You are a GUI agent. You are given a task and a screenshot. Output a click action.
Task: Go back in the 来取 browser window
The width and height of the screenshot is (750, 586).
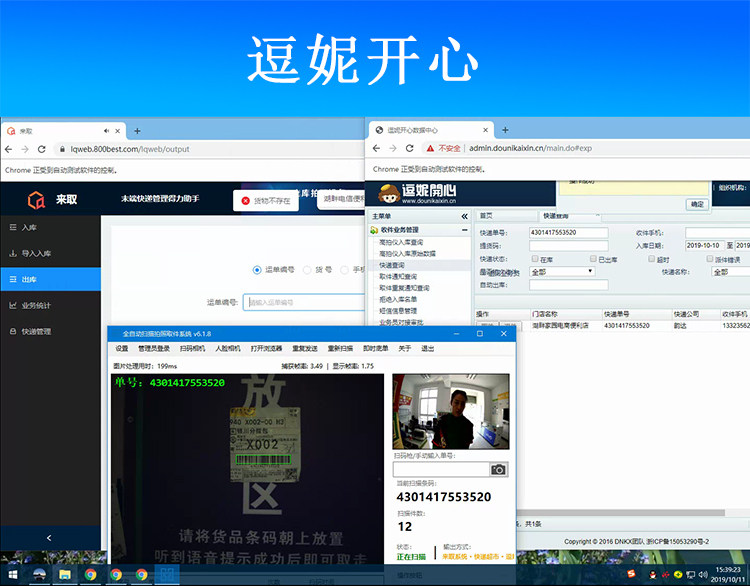point(9,149)
